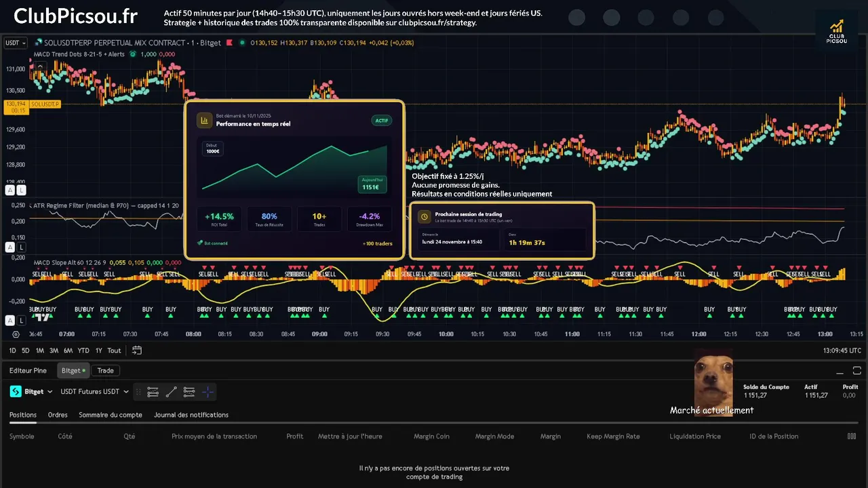Open the Trade tab
868x488 pixels.
pyautogui.click(x=105, y=371)
